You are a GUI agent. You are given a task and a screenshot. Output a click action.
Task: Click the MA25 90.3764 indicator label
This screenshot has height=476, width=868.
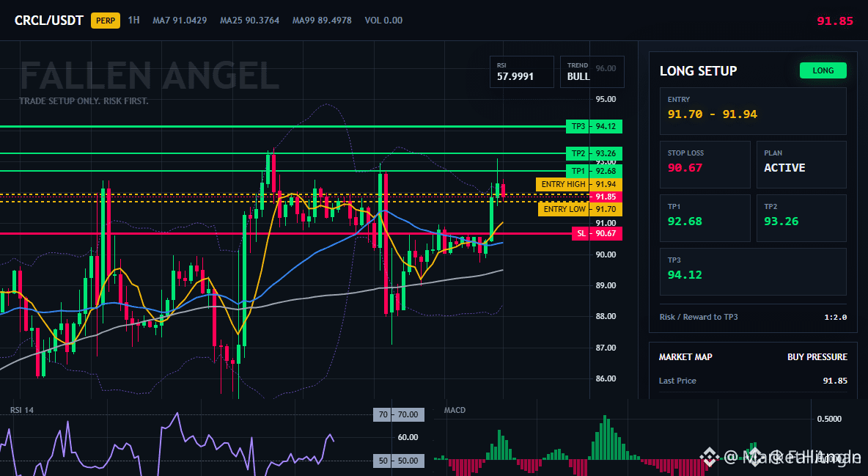point(250,20)
